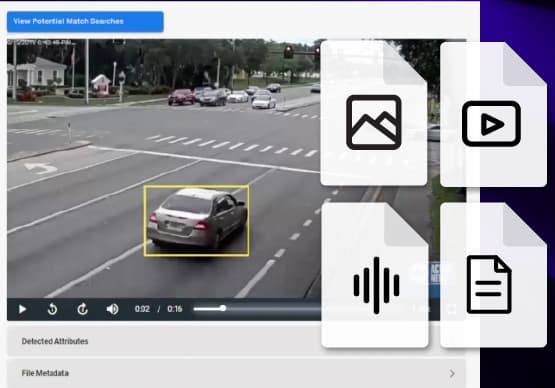Expand File Metadata section chevron
Image resolution: width=555 pixels, height=388 pixels.
452,373
